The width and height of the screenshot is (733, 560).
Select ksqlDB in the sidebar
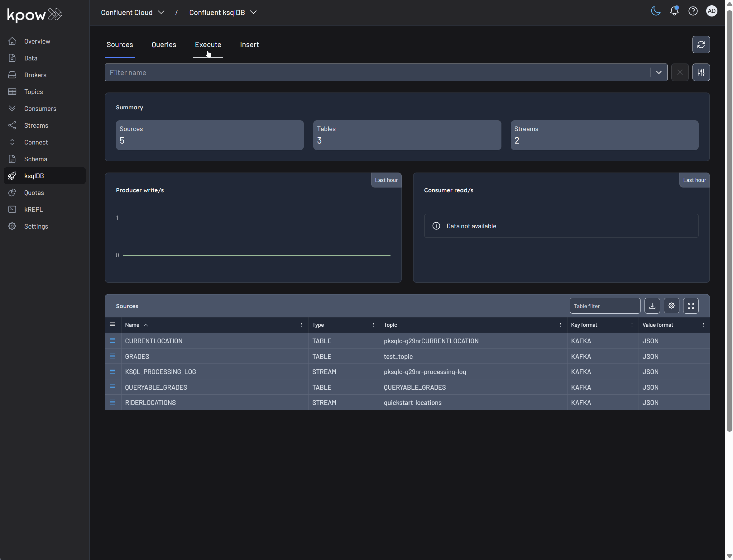pyautogui.click(x=45, y=176)
